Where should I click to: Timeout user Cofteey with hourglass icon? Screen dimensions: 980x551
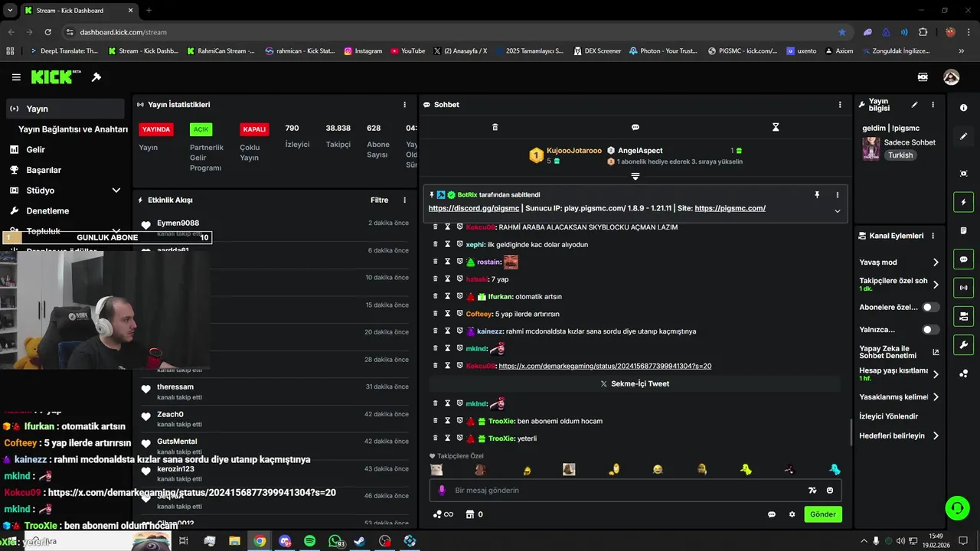click(x=448, y=314)
